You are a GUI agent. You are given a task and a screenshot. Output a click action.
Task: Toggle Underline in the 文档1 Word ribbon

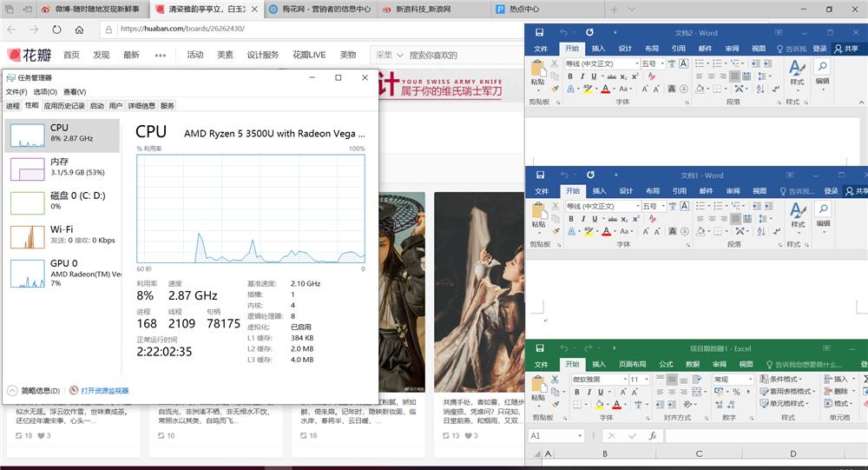point(592,219)
